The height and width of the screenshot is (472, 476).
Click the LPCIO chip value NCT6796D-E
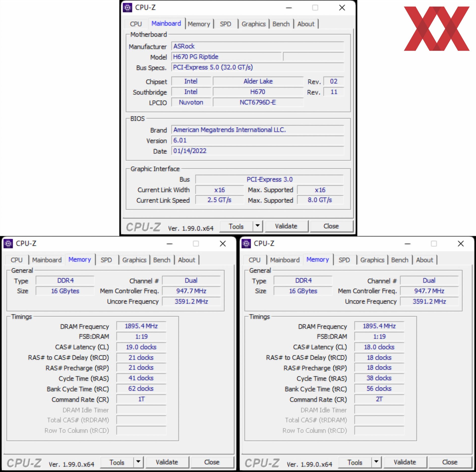pos(258,102)
